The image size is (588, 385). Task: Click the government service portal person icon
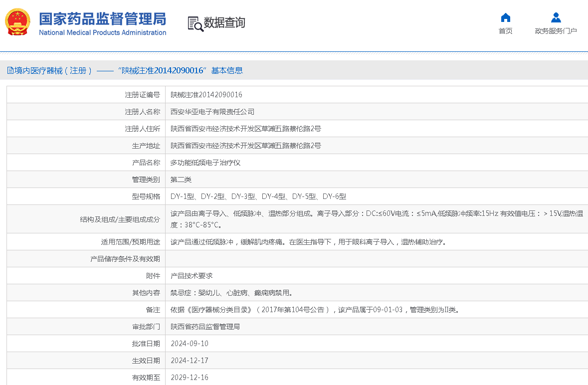click(556, 18)
